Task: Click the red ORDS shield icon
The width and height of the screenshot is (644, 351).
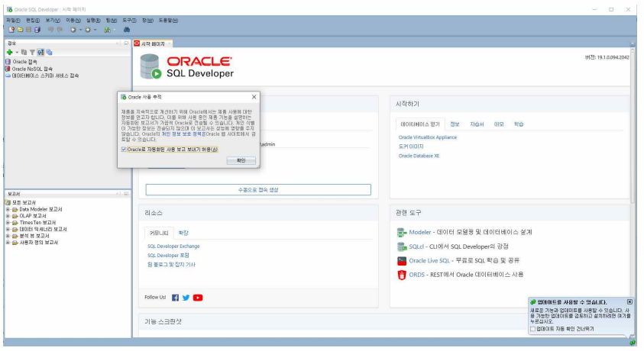Action: point(402,275)
